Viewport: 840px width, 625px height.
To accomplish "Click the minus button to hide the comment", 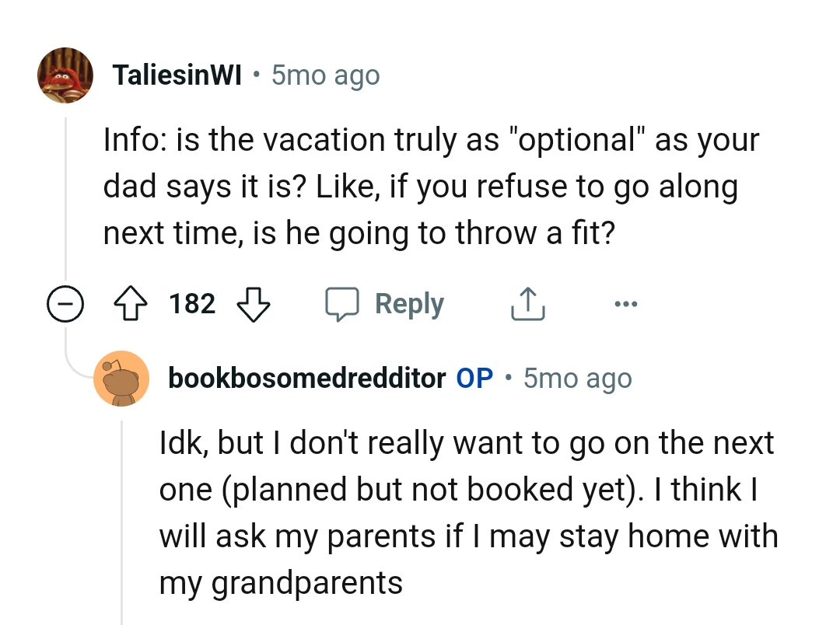I will 65,303.
